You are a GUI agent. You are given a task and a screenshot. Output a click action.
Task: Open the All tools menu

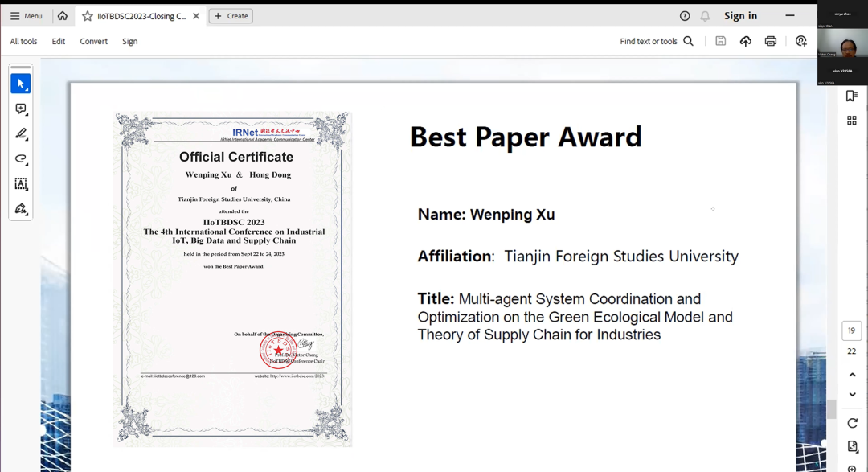coord(24,41)
